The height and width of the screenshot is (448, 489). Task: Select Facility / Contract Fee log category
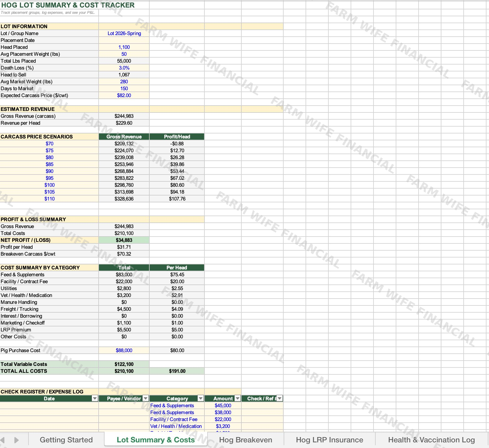pos(177,419)
